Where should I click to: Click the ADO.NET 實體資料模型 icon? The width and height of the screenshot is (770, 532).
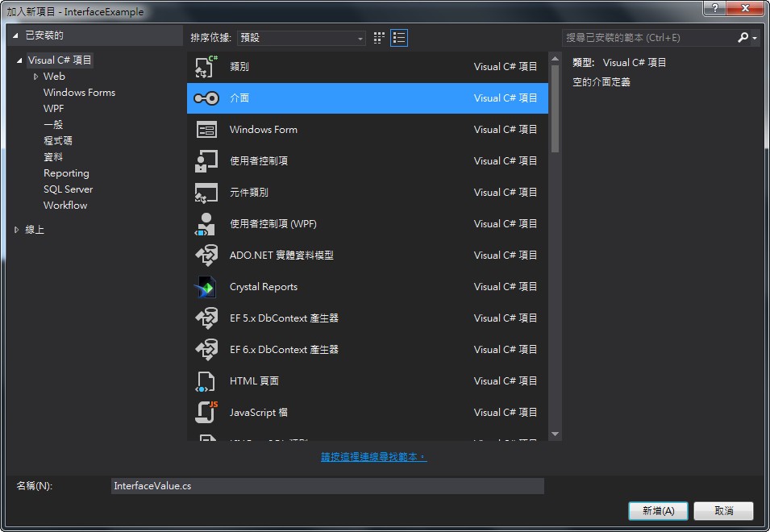(206, 256)
